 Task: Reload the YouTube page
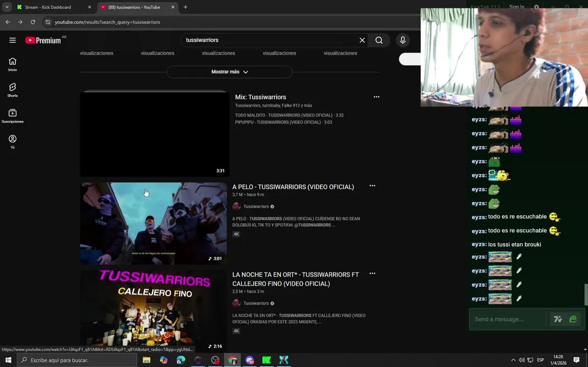(33, 22)
